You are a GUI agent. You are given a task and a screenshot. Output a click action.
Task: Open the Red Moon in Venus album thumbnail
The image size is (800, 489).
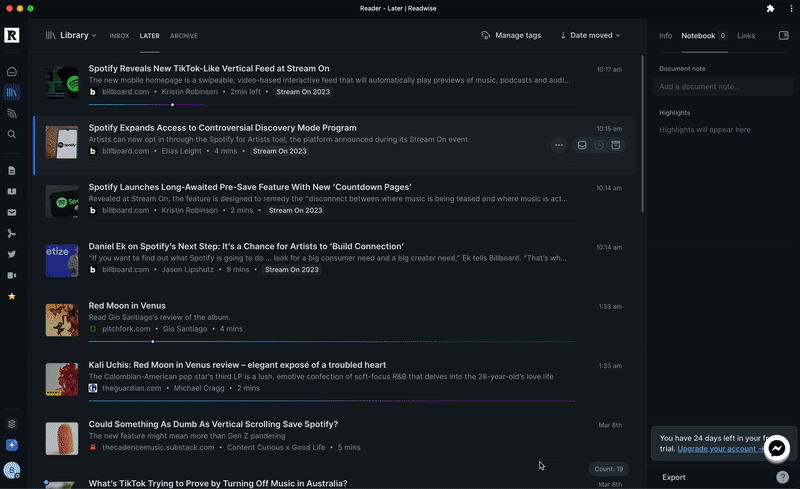click(x=62, y=320)
